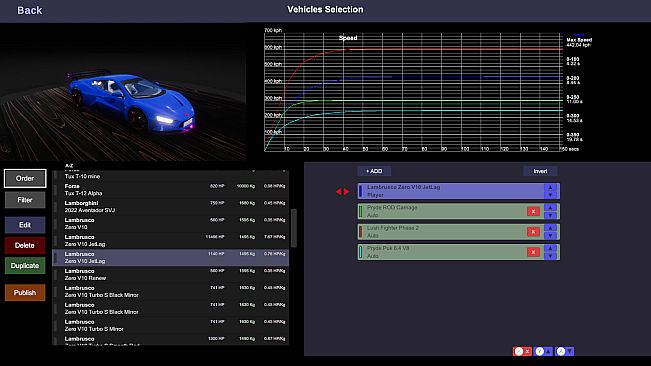Select Forza Tux T-12 Alpha in vehicle list
Viewport: 651px width, 366px height.
(171, 190)
